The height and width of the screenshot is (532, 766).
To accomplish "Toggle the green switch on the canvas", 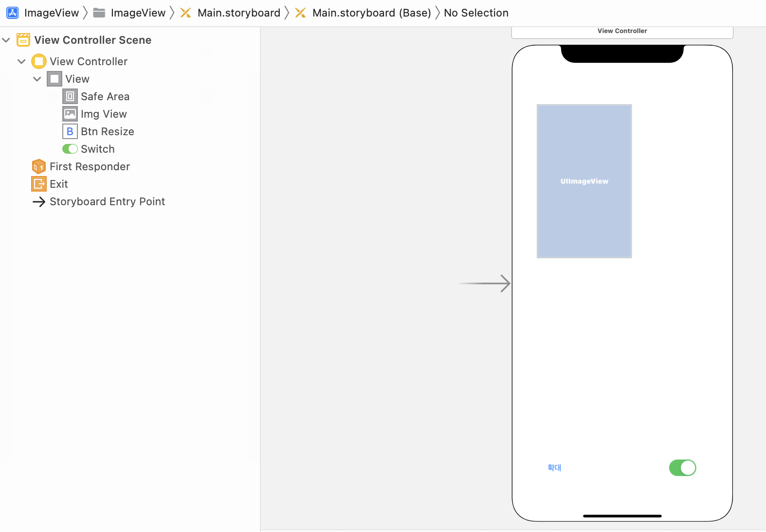I will (x=683, y=468).
